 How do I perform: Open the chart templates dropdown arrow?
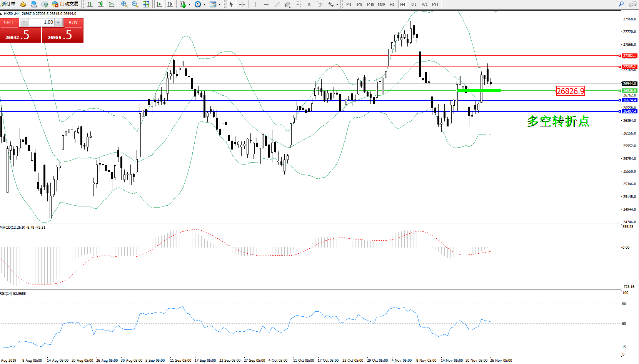(x=219, y=5)
